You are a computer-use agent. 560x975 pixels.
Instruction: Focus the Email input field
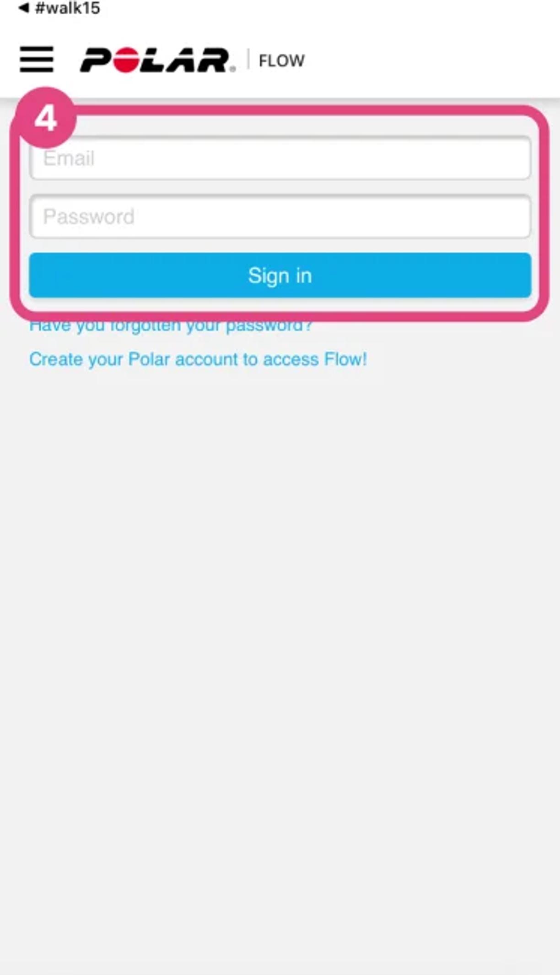280,158
